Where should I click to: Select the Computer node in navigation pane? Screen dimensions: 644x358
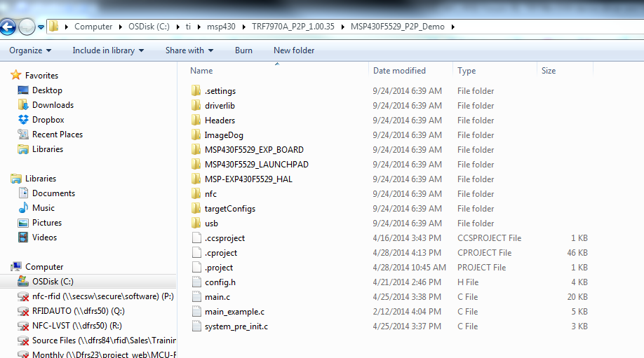(x=44, y=266)
